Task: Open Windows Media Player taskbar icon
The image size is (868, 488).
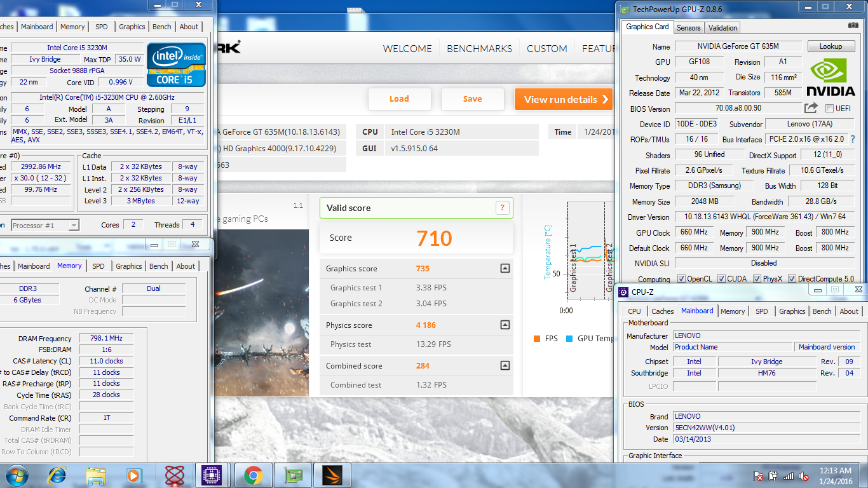Action: coord(133,475)
